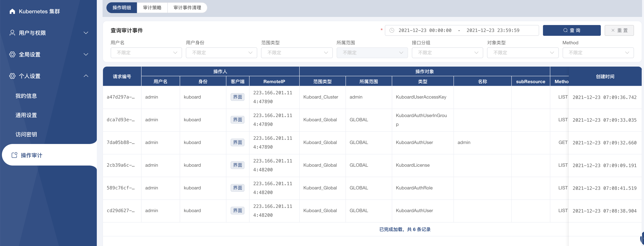
Task: Open the 用户名 filter dropdown
Action: click(146, 53)
